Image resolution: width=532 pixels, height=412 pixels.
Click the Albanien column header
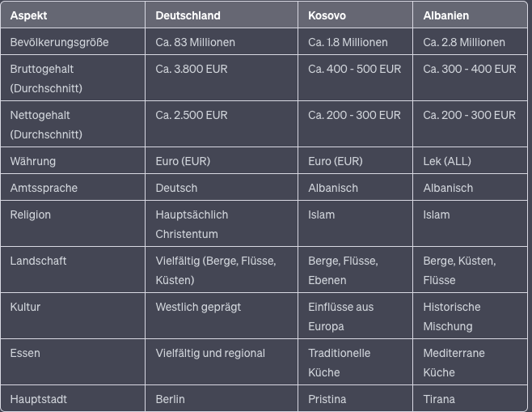[x=445, y=15]
